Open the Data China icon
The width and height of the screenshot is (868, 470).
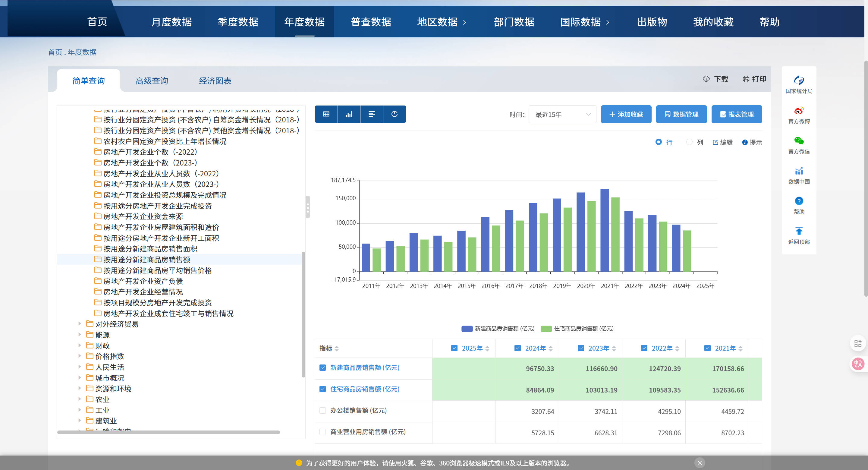click(798, 171)
